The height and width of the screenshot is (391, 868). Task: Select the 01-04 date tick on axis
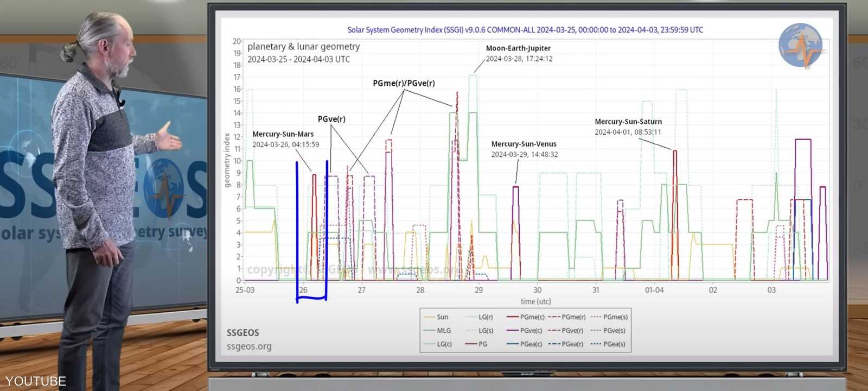point(654,290)
